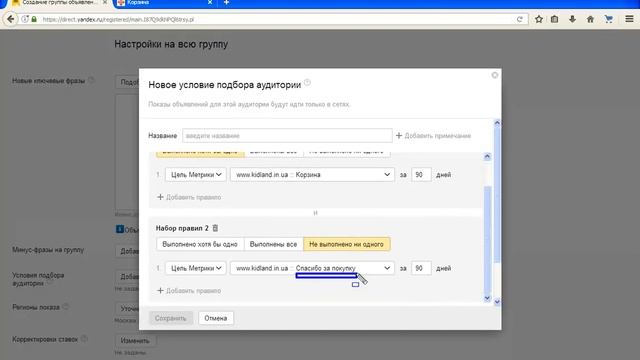Select 'Не выполнено ни одного' in rule set 2
Image resolution: width=640 pixels, height=360 pixels.
click(347, 244)
